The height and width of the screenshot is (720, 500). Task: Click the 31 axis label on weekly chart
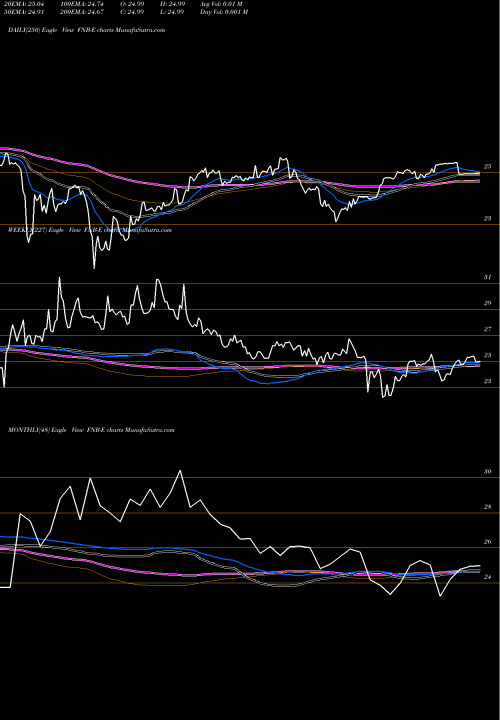(488, 277)
